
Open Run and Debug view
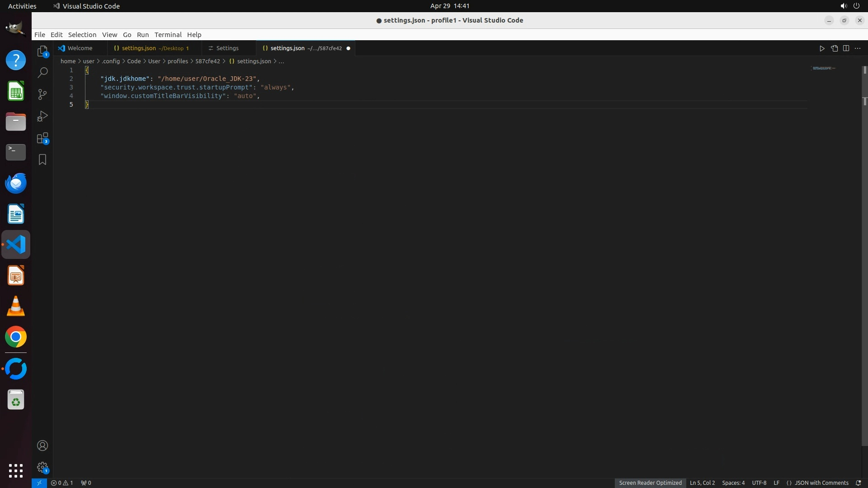coord(42,116)
